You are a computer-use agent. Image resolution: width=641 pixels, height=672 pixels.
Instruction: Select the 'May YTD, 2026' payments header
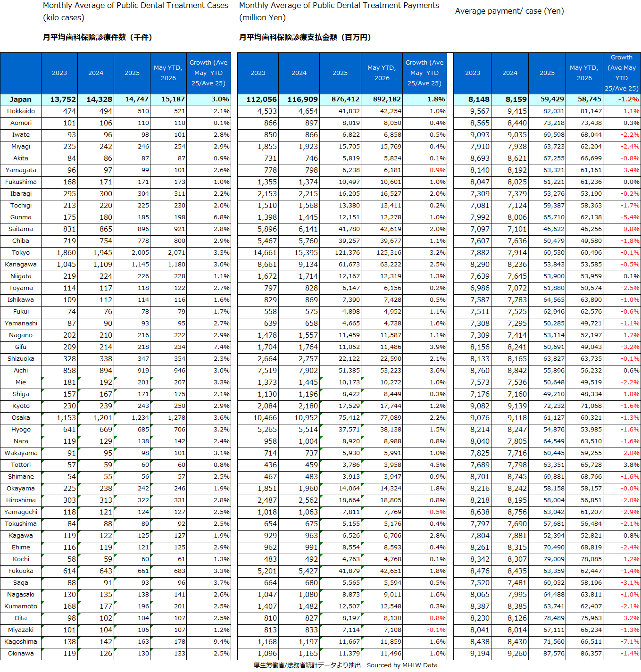[x=382, y=73]
